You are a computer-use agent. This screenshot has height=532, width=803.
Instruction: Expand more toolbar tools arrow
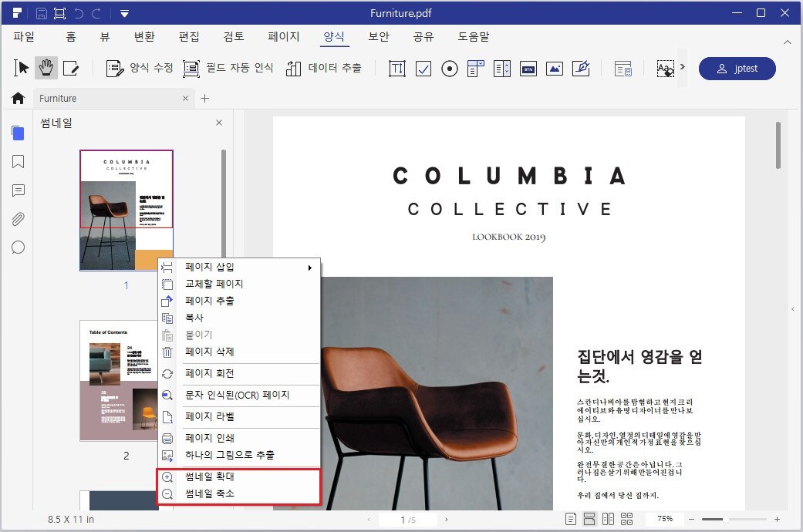682,66
